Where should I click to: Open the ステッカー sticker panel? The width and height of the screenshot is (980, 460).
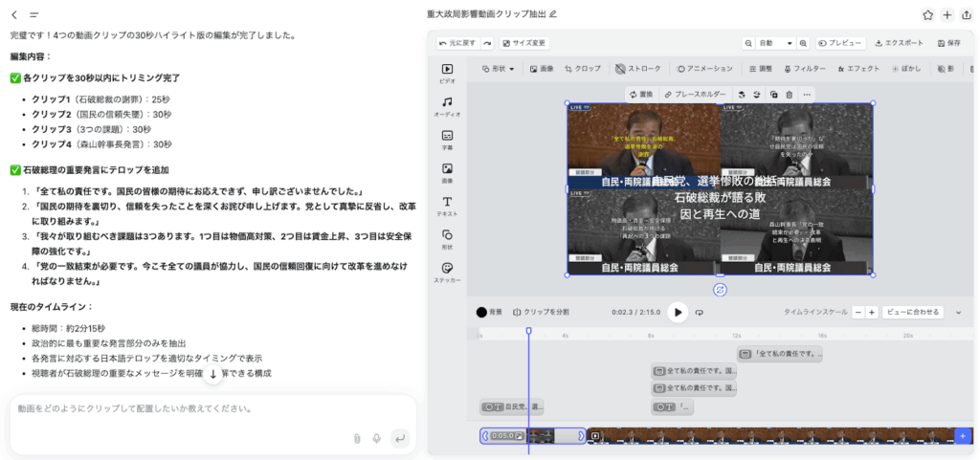pos(447,272)
